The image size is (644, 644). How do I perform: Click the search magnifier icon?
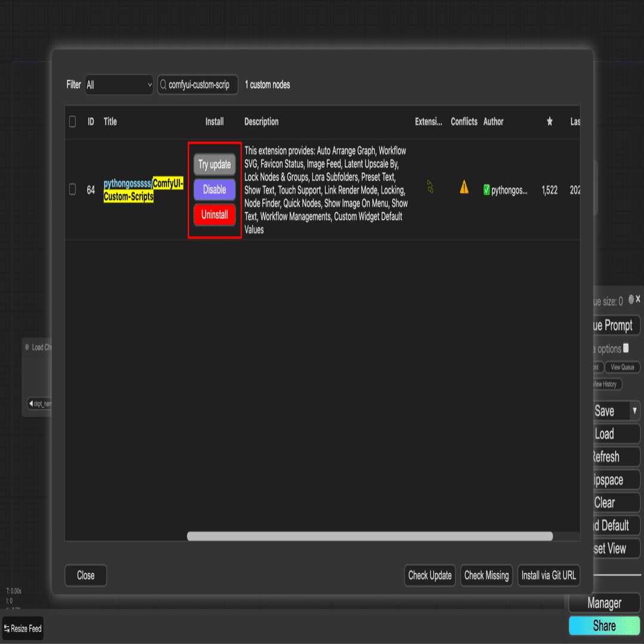[x=163, y=85]
